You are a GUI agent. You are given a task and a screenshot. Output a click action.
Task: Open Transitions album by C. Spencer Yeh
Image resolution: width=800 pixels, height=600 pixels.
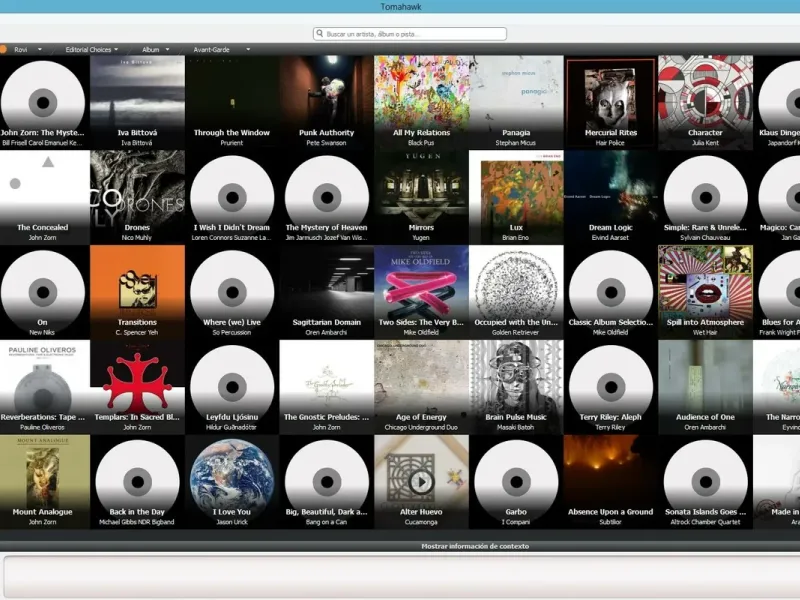coord(137,292)
